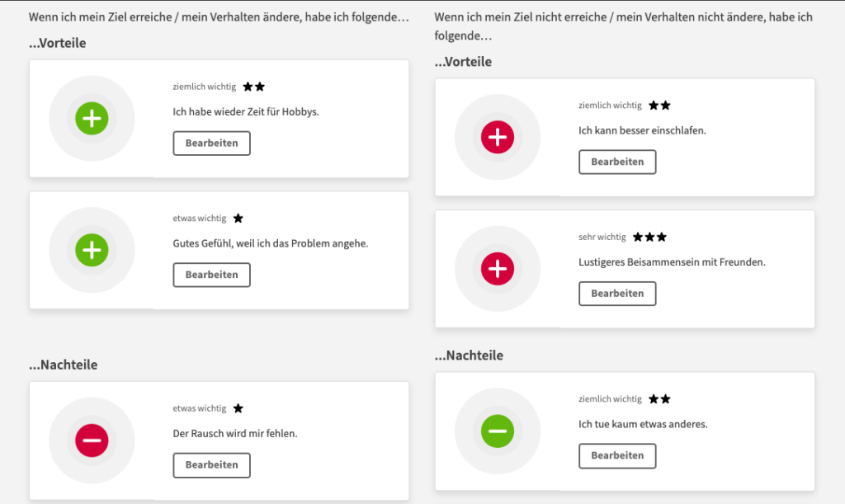
Task: Select the text 'Lustigeres Beisammensein mit Freunden.'
Action: (673, 262)
